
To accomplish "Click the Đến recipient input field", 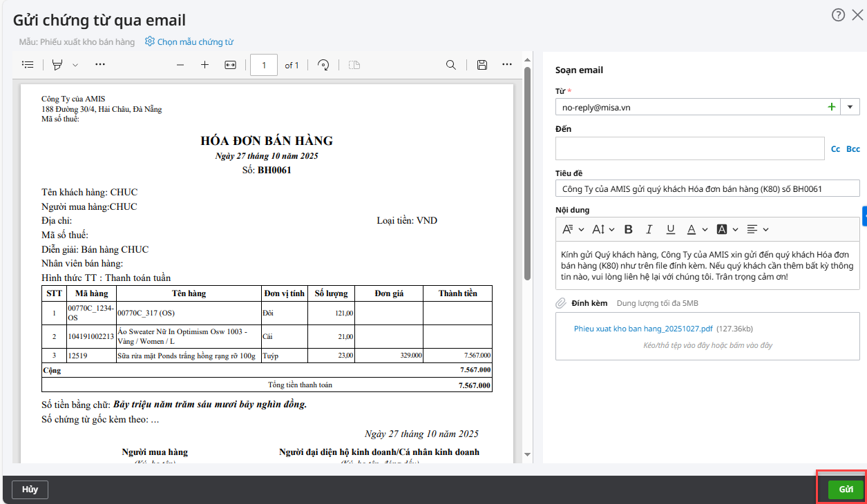I will pos(689,148).
